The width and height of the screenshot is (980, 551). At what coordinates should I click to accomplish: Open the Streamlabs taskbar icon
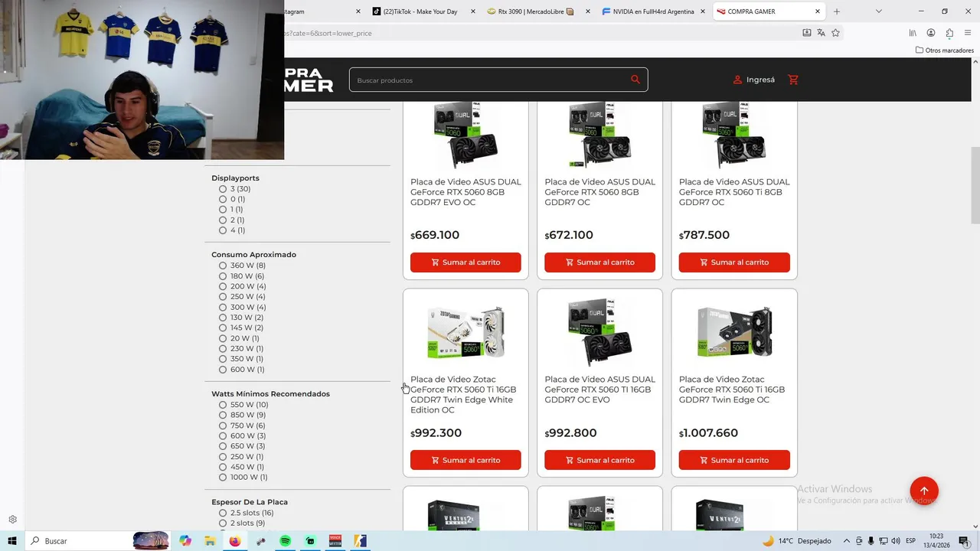point(310,541)
